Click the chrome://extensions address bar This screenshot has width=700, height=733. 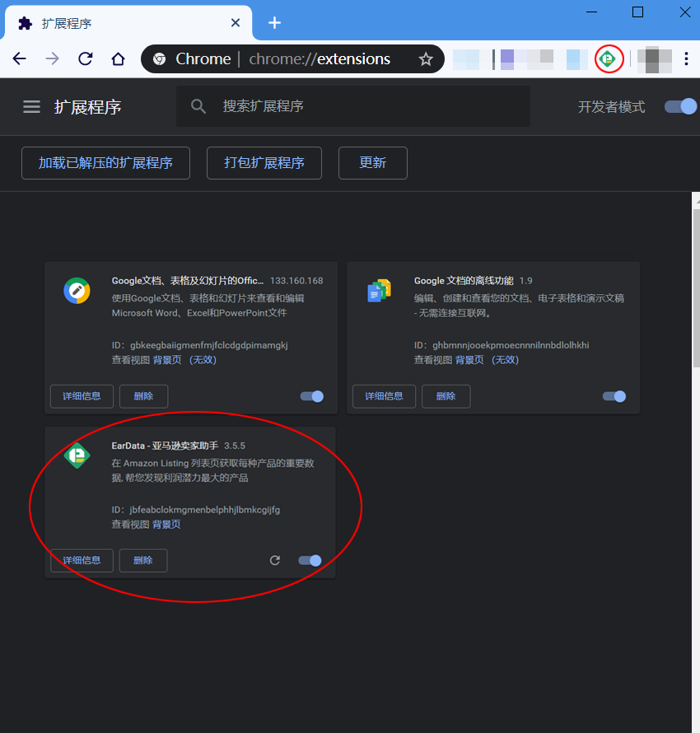tap(292, 59)
